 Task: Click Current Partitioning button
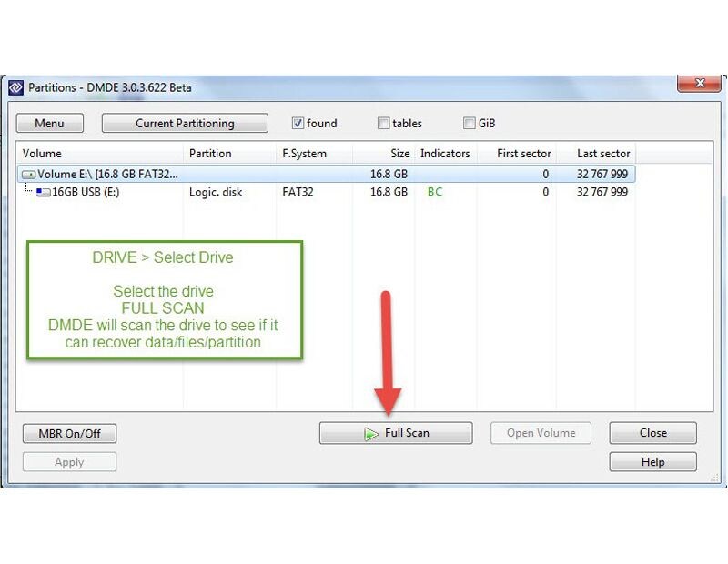point(185,123)
